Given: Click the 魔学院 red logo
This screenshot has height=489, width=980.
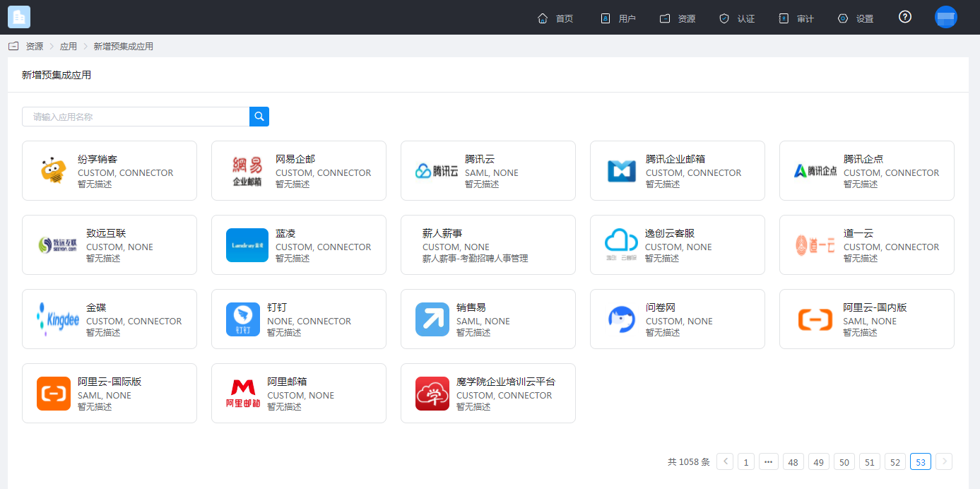Looking at the screenshot, I should click(432, 394).
